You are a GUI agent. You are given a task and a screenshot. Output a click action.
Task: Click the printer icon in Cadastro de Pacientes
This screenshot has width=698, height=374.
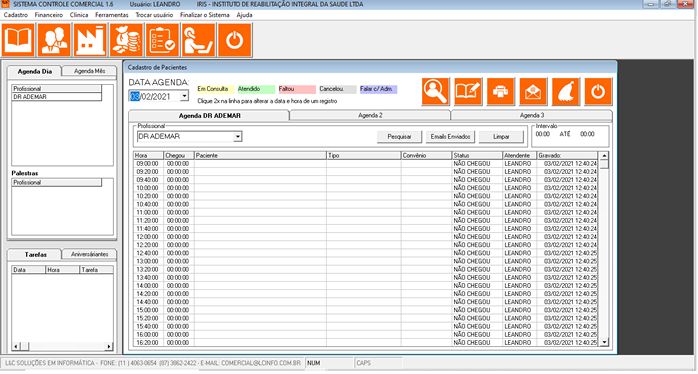pos(501,92)
